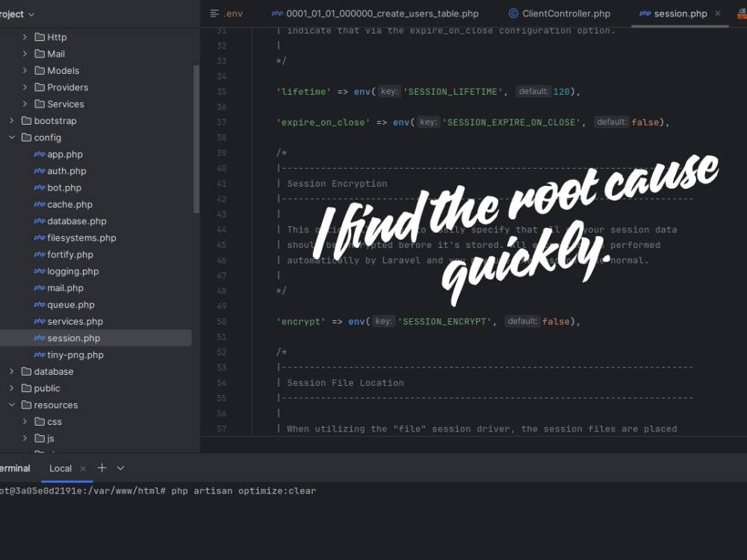747x560 pixels.
Task: Open filesystems.php in project tree
Action: click(x=81, y=237)
